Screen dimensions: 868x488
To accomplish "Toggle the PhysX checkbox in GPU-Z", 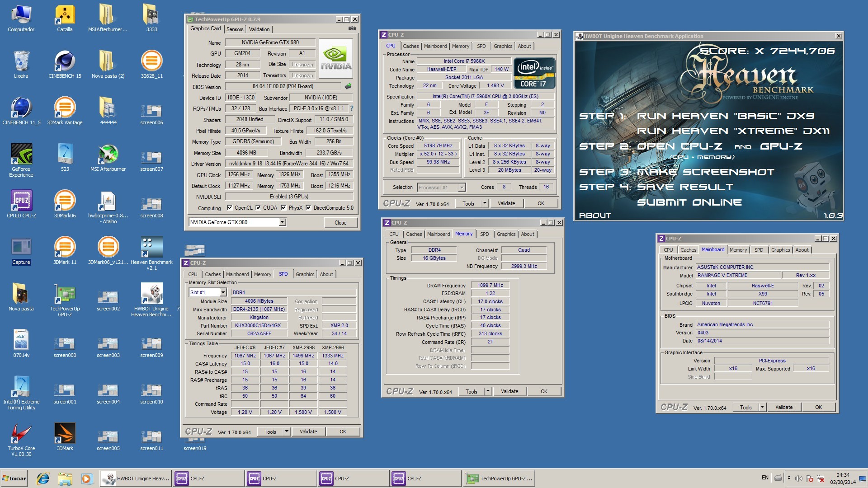I will (283, 208).
